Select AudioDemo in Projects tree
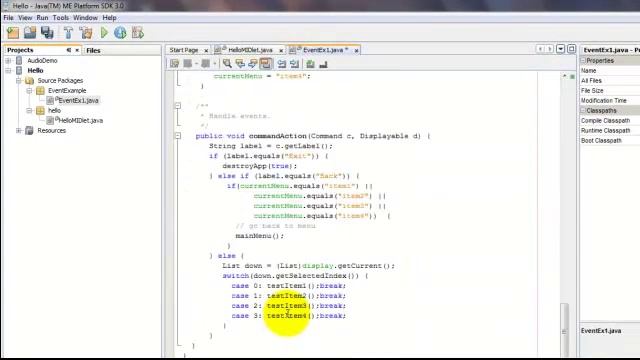Viewport: 640px width, 360px height. [42, 60]
